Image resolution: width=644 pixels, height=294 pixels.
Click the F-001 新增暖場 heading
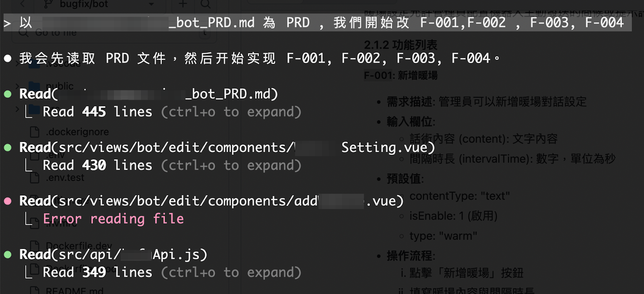400,76
